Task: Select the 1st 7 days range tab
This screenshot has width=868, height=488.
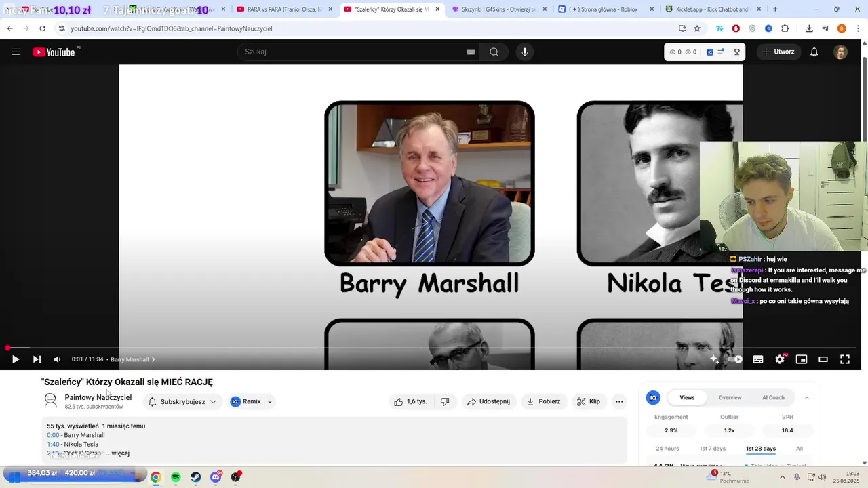Action: (x=712, y=449)
